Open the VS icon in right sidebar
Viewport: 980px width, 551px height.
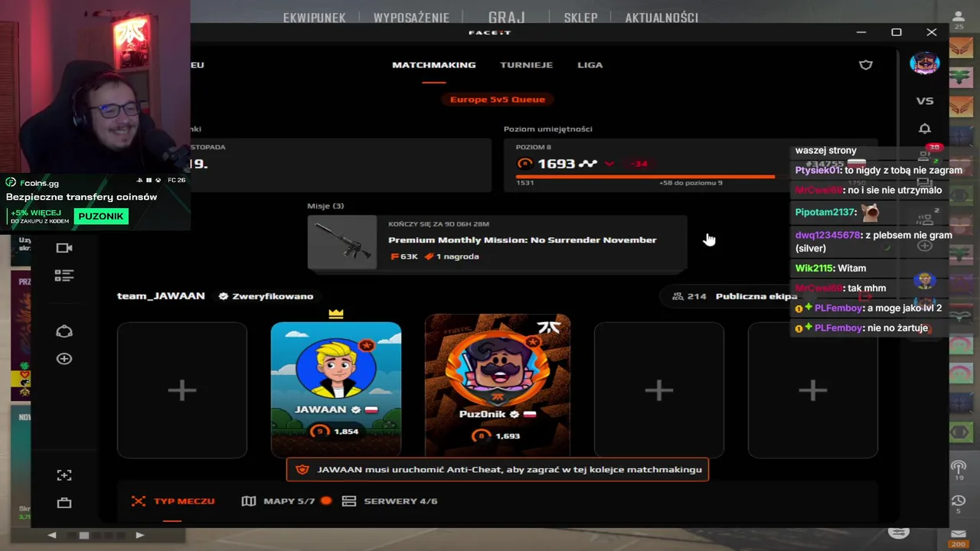(925, 101)
